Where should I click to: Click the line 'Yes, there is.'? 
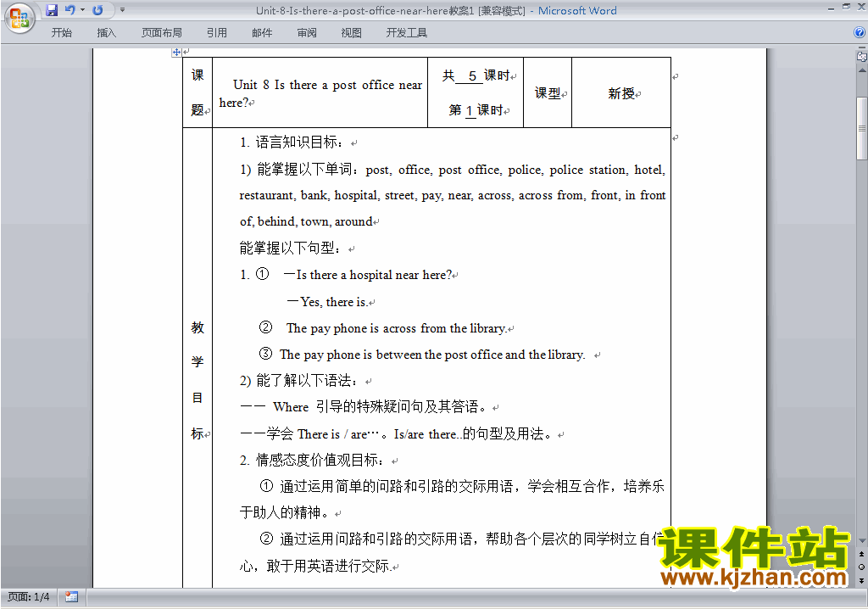point(334,302)
